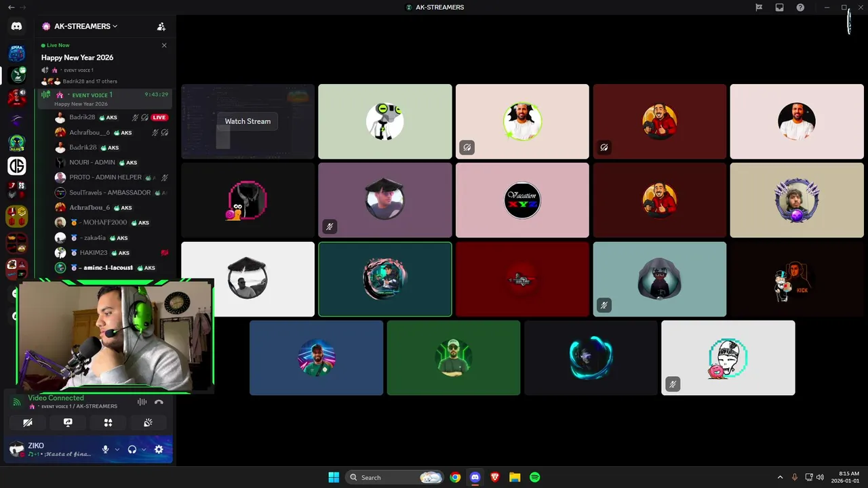Viewport: 868px width, 488px height.
Task: Mute the microphone in user panel
Action: pyautogui.click(x=105, y=449)
